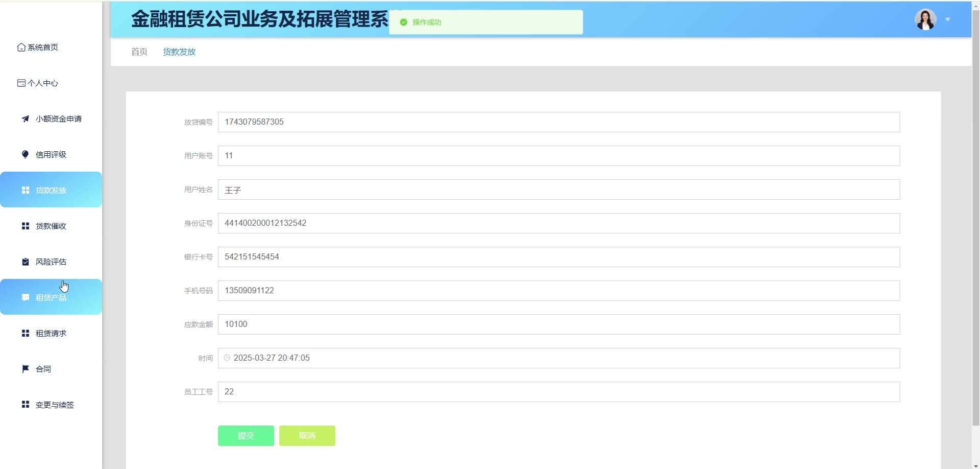Screen dimensions: 980x469
Task: Click the clock icon in the 时间 field
Action: [227, 358]
